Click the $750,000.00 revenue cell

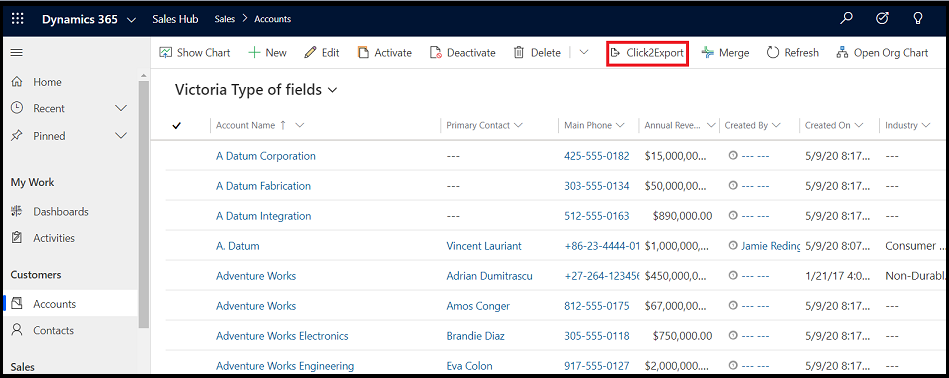click(x=682, y=336)
